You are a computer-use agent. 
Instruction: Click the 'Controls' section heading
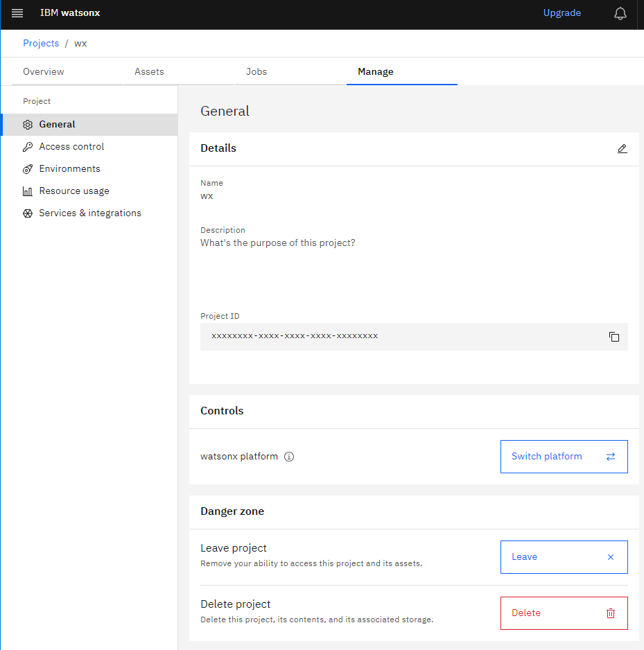[x=222, y=411]
